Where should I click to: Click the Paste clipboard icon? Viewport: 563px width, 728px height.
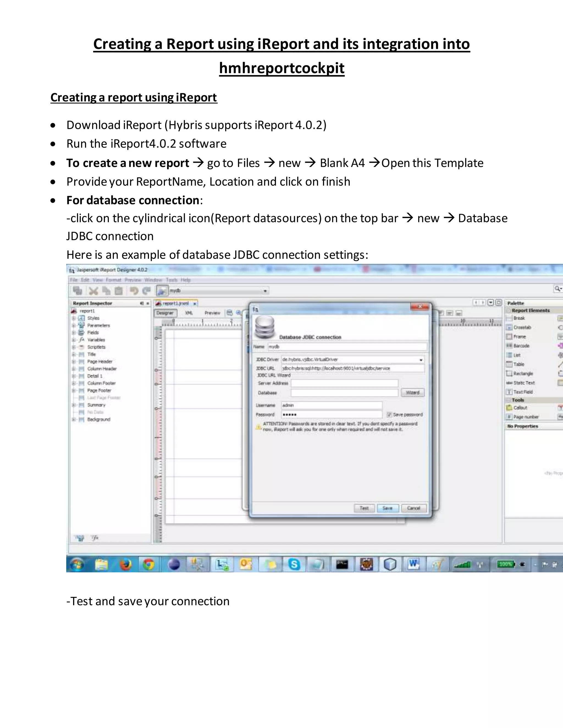point(118,291)
